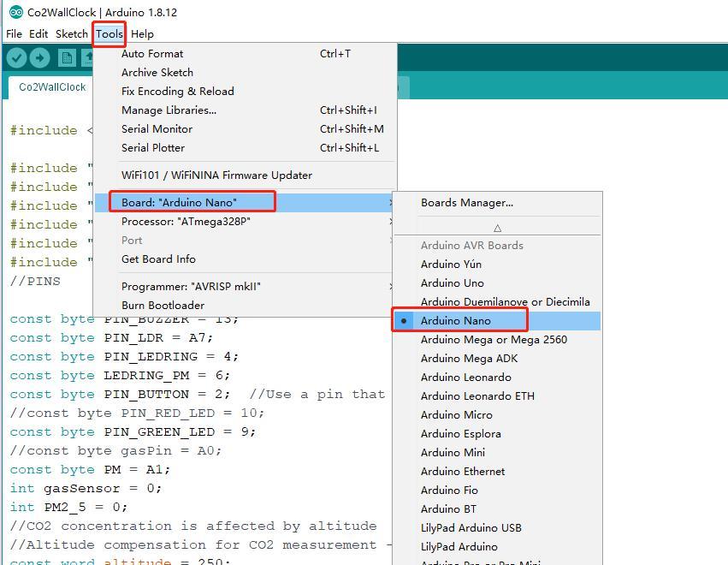Expand the Board: "Arduino Nano" submenu
Screen dimensions: 728x565
(246, 203)
